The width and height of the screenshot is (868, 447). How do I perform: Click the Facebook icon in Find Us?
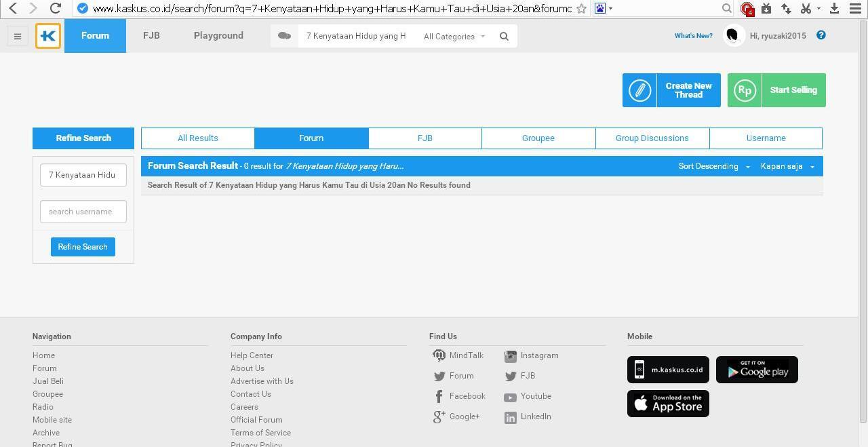tap(439, 397)
